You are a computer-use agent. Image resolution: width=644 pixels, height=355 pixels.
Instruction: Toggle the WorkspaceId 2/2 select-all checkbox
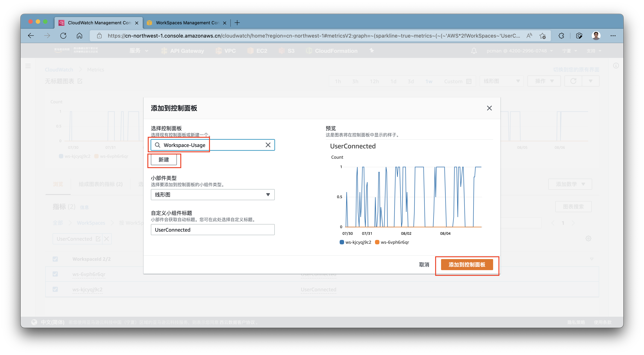[55, 259]
